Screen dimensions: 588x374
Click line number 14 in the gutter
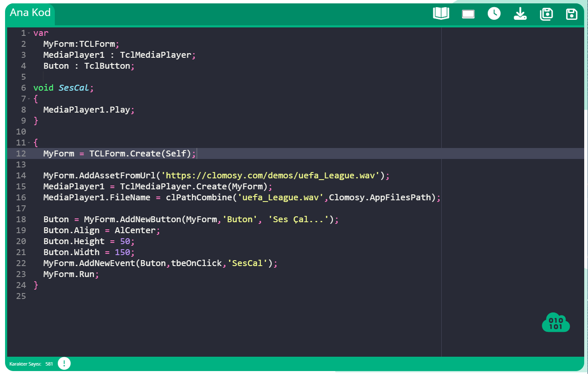click(x=21, y=175)
